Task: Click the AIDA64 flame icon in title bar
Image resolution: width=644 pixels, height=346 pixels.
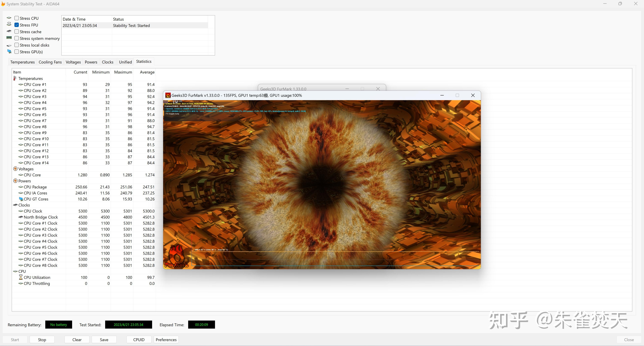Action: point(3,4)
